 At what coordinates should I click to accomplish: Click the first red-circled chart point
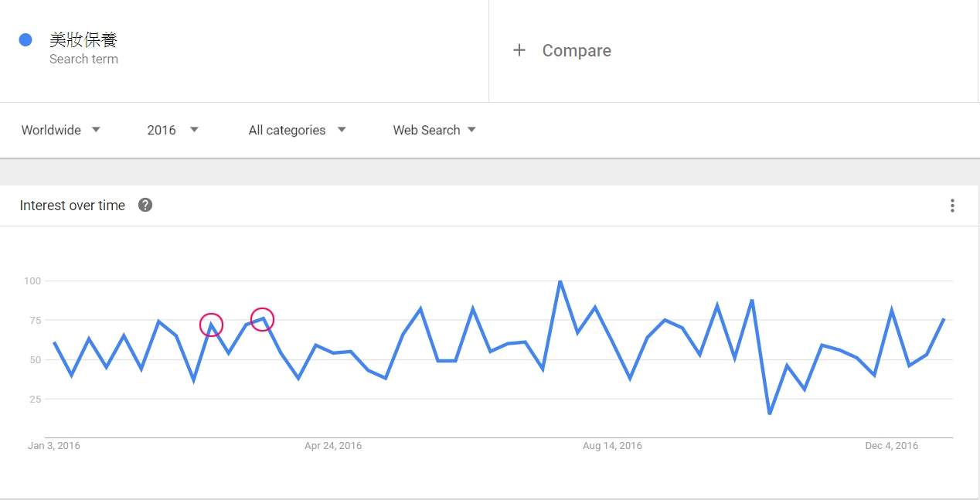(211, 325)
